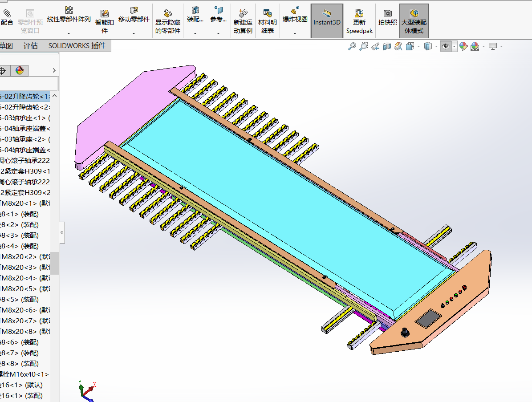Viewport: 532px width, 402px height.
Task: Open View Settings dropdown arrow
Action: click(501, 46)
